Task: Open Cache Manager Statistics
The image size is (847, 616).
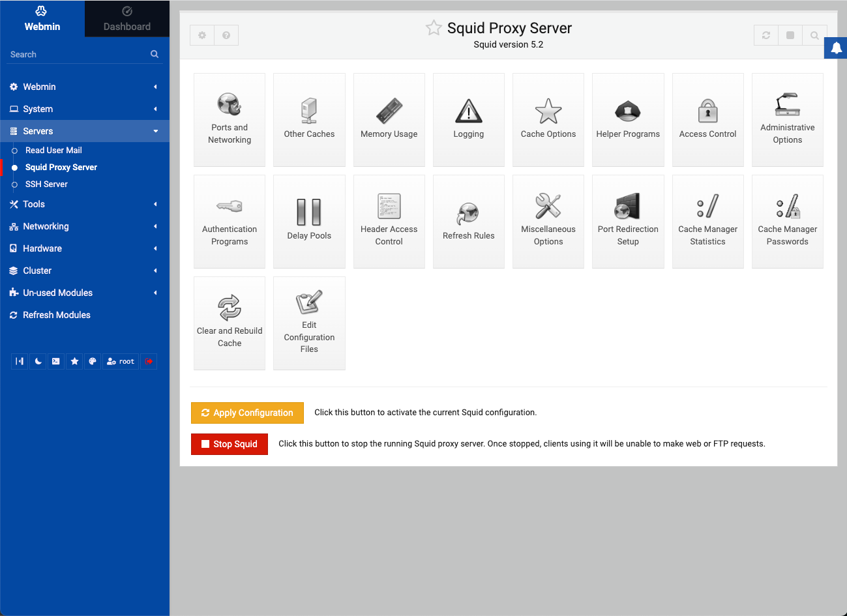Action: point(708,222)
